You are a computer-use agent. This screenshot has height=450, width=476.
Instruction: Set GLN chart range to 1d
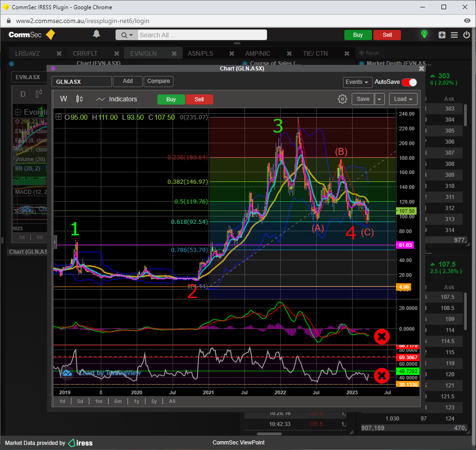(62, 401)
